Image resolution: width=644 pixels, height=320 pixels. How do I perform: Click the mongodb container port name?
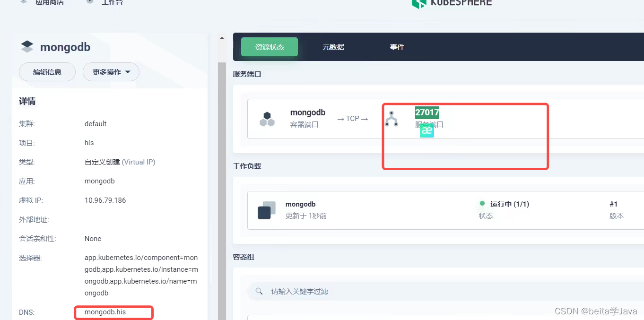[308, 112]
